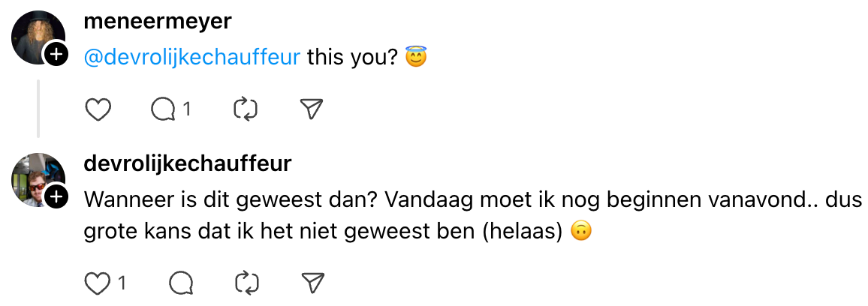Open the "this you?" post text
This screenshot has height=306, width=868.
pyautogui.click(x=351, y=58)
